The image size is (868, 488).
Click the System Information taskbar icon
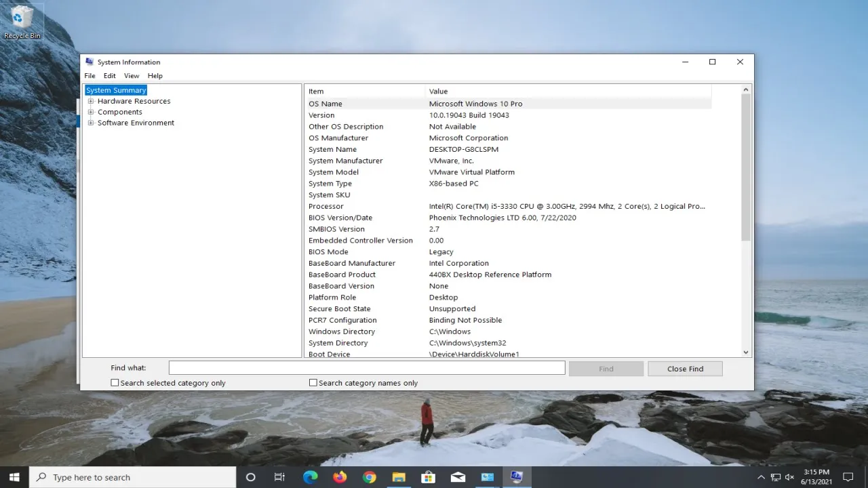click(517, 477)
